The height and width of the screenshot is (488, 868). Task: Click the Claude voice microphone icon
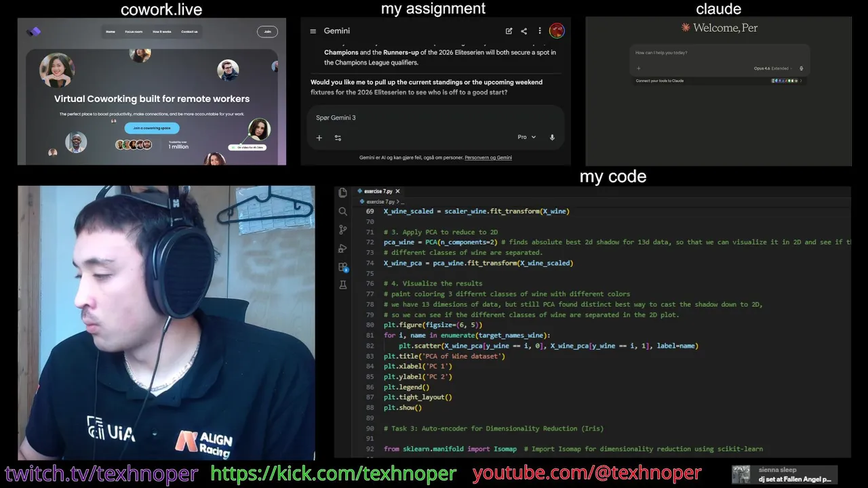click(x=802, y=68)
